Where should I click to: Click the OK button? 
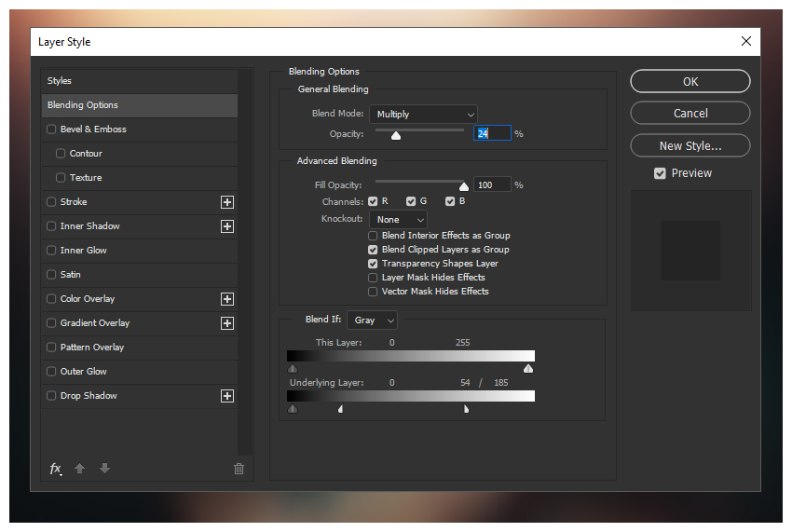(690, 81)
